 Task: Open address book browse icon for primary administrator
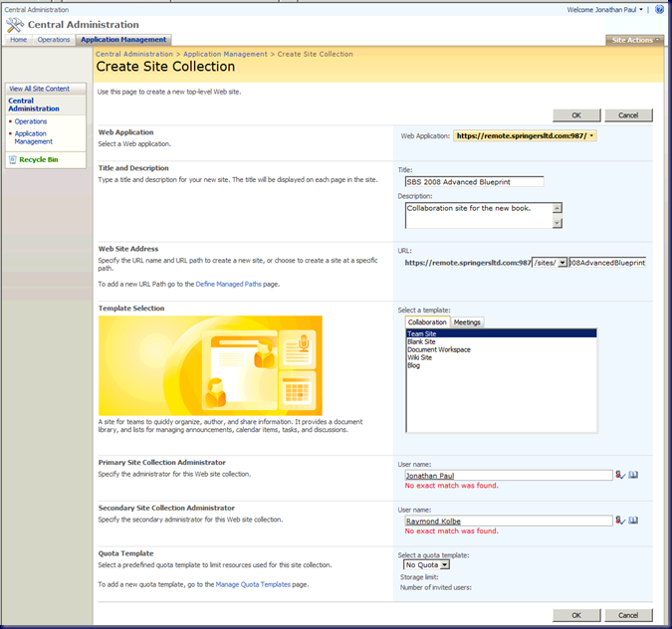pyautogui.click(x=633, y=475)
